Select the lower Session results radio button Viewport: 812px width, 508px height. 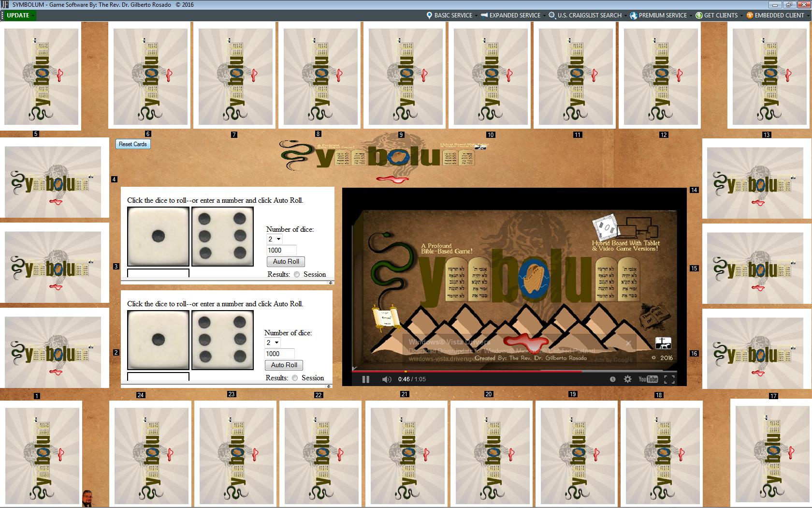coord(295,378)
